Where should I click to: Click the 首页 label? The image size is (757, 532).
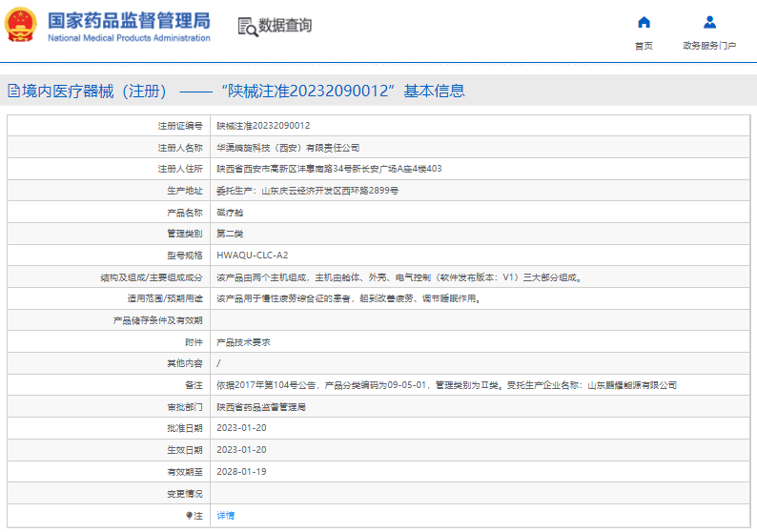click(x=644, y=46)
